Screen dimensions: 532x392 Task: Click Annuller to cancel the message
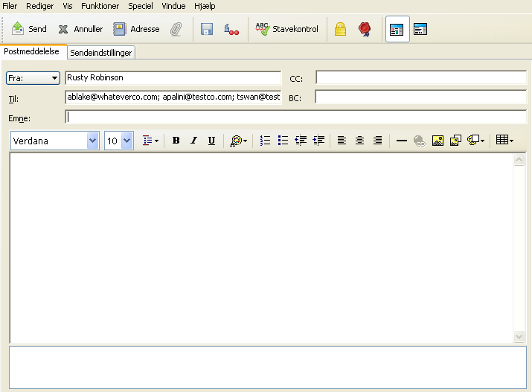[80, 29]
